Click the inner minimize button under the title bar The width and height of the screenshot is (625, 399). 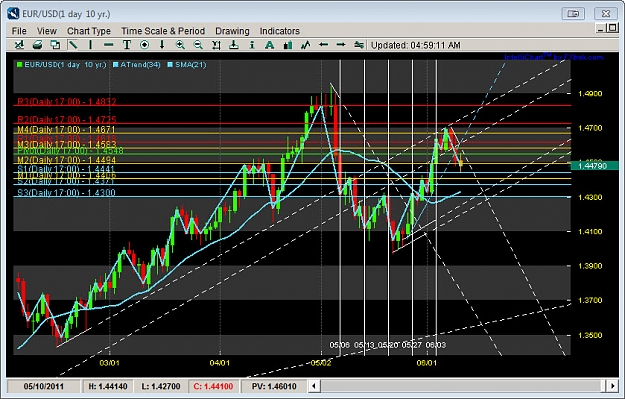pyautogui.click(x=601, y=29)
